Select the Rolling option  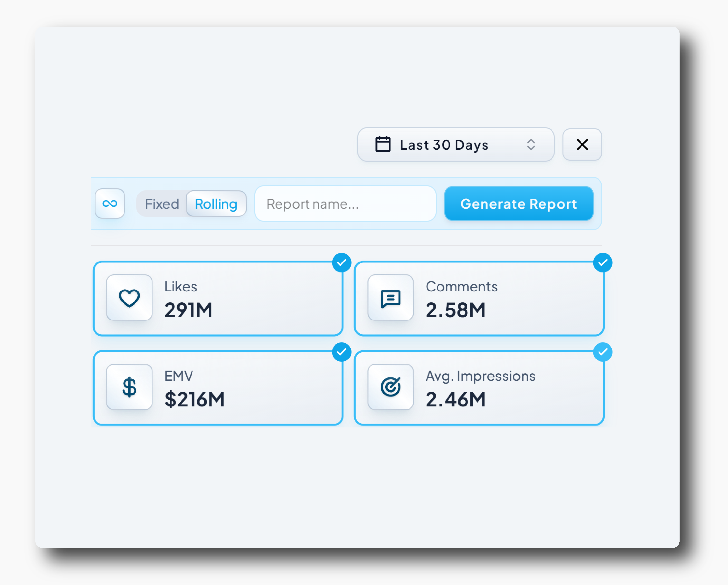(x=216, y=204)
